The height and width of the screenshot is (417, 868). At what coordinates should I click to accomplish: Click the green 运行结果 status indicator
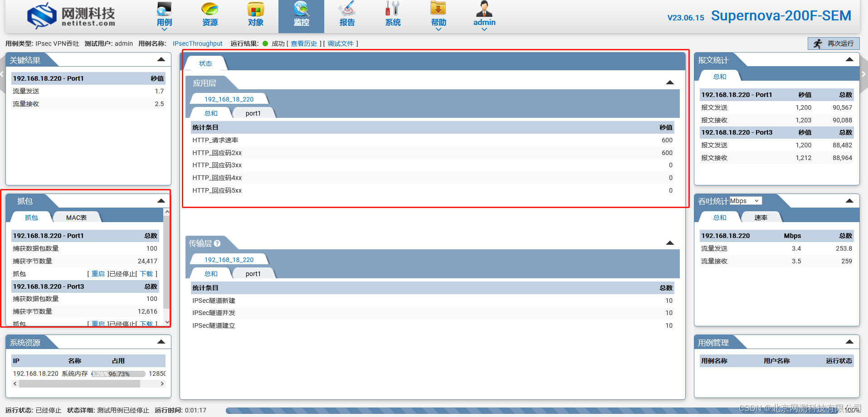tap(265, 44)
